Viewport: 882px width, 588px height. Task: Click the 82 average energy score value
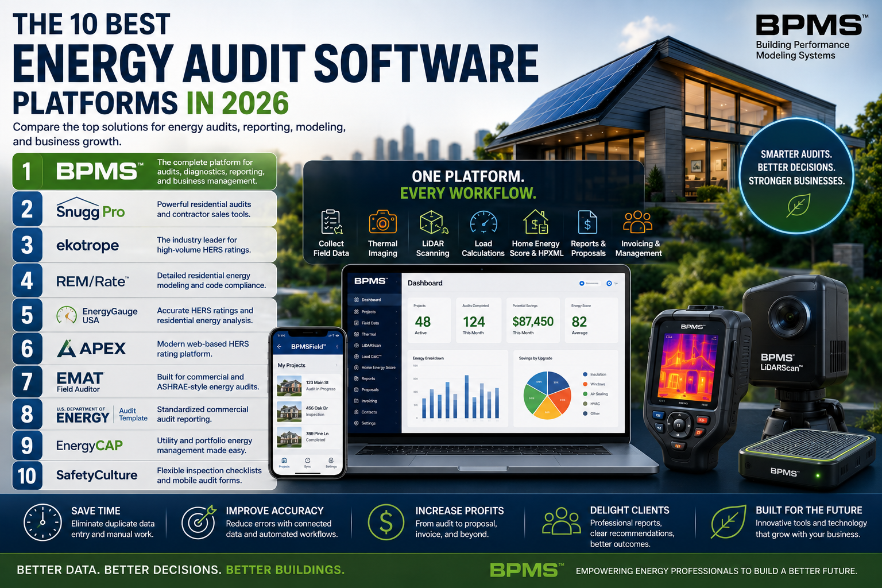click(579, 322)
